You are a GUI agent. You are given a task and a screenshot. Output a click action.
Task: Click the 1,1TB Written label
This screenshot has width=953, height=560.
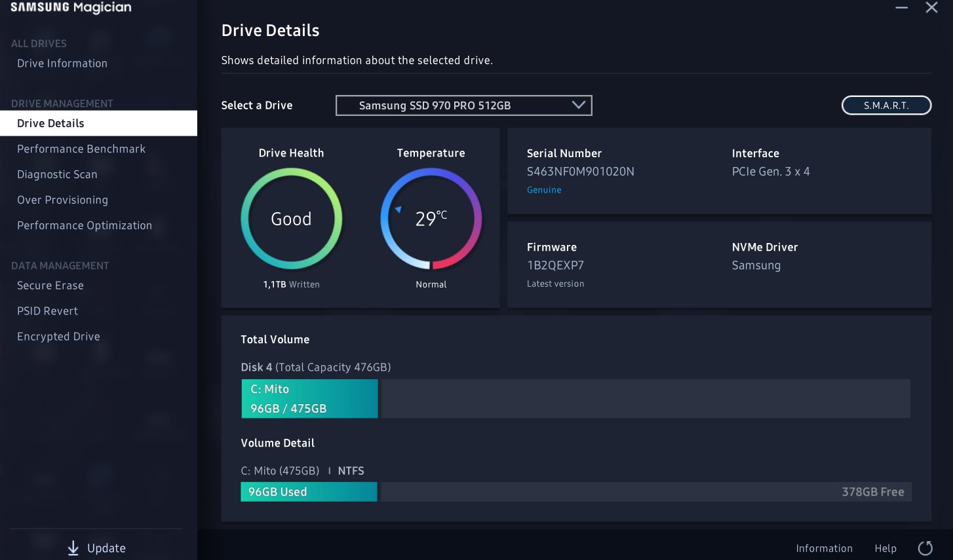click(x=292, y=284)
